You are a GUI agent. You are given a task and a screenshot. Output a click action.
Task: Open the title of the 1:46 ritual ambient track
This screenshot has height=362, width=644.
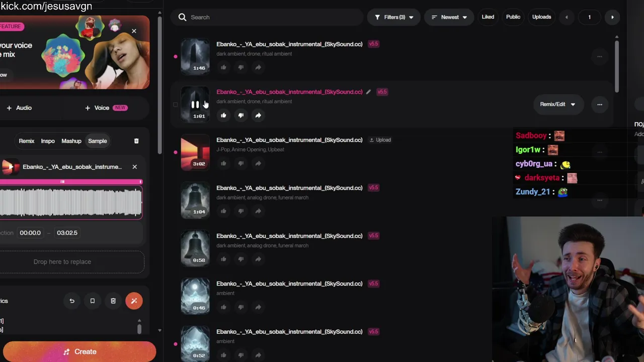click(x=289, y=44)
